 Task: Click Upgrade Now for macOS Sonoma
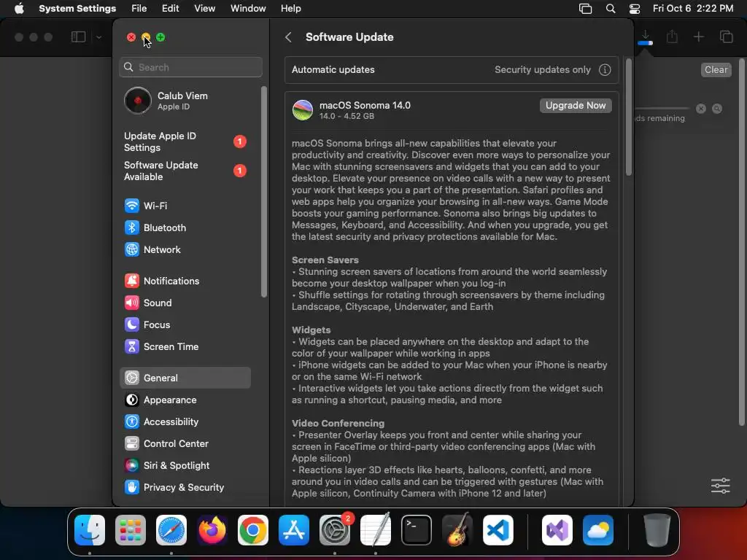[x=576, y=105]
